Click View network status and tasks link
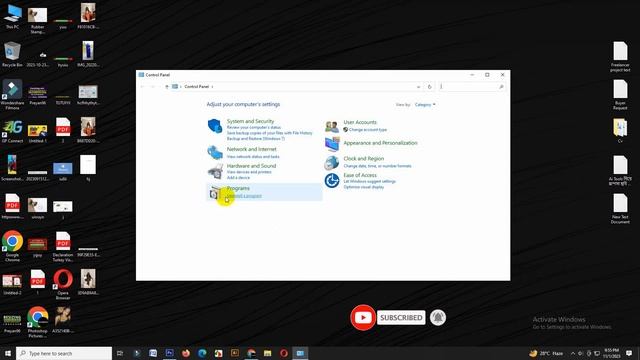 (x=253, y=156)
